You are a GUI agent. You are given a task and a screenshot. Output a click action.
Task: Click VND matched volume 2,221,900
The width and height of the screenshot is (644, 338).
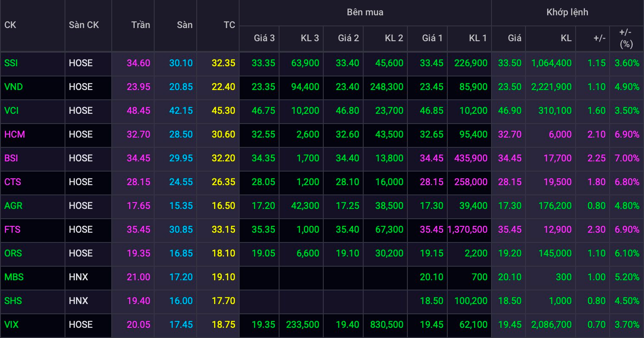pos(551,87)
